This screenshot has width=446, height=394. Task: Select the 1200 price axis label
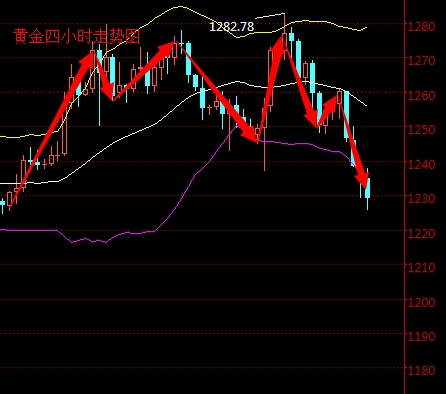(422, 302)
